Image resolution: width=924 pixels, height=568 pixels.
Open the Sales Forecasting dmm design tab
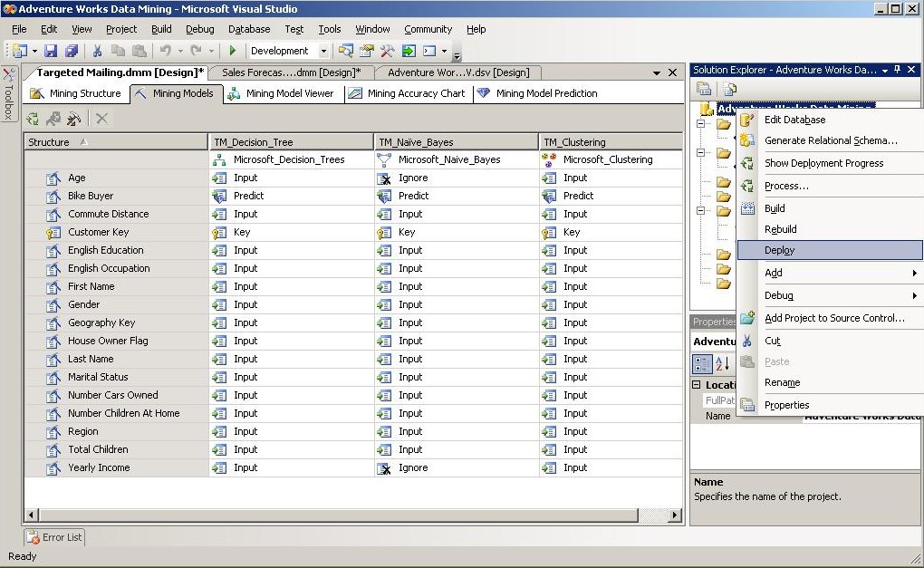[291, 72]
